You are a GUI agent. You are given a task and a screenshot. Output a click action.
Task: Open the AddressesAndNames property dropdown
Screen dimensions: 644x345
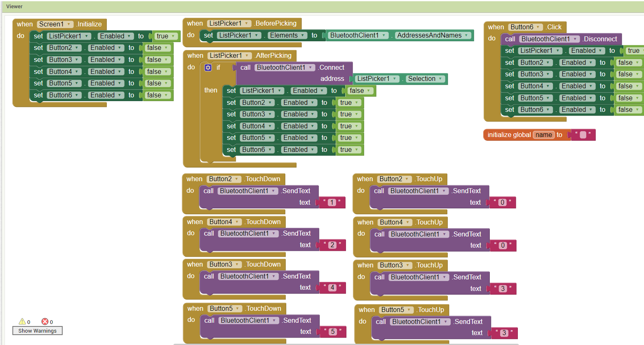[433, 35]
